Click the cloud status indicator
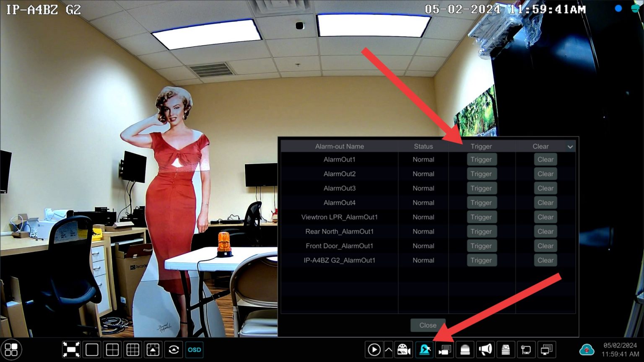 click(586, 349)
